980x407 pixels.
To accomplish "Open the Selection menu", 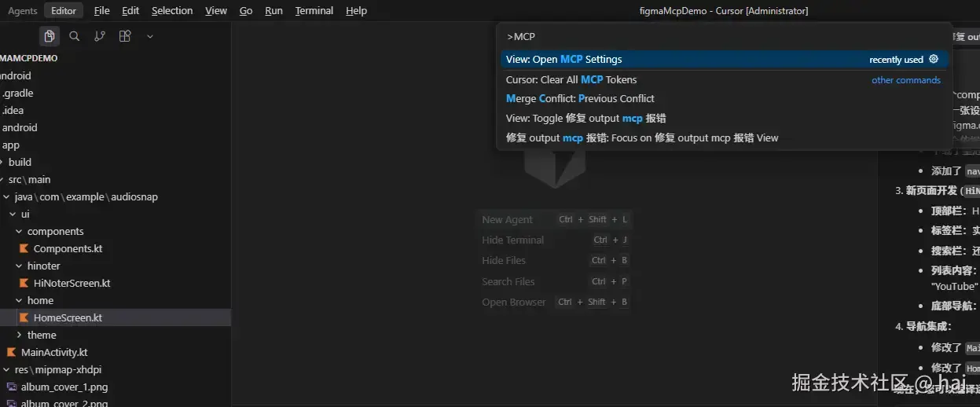I will tap(172, 11).
